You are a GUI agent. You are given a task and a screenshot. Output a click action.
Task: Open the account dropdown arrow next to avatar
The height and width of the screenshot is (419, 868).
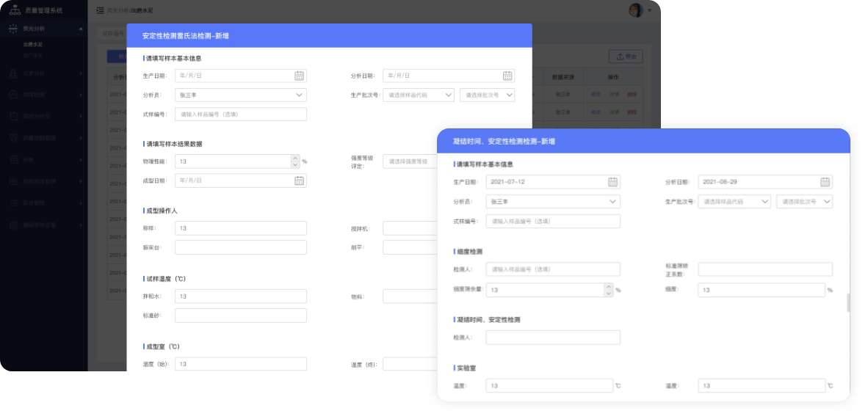pos(649,10)
